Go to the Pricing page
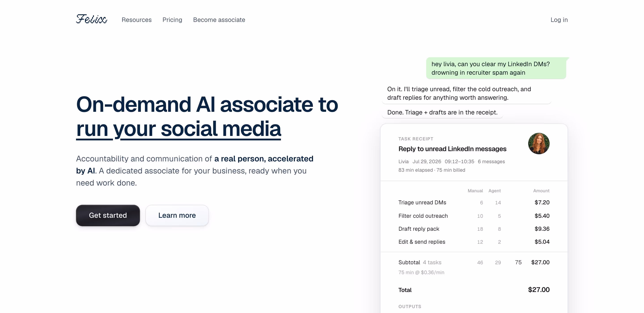This screenshot has height=313, width=644. (x=172, y=20)
